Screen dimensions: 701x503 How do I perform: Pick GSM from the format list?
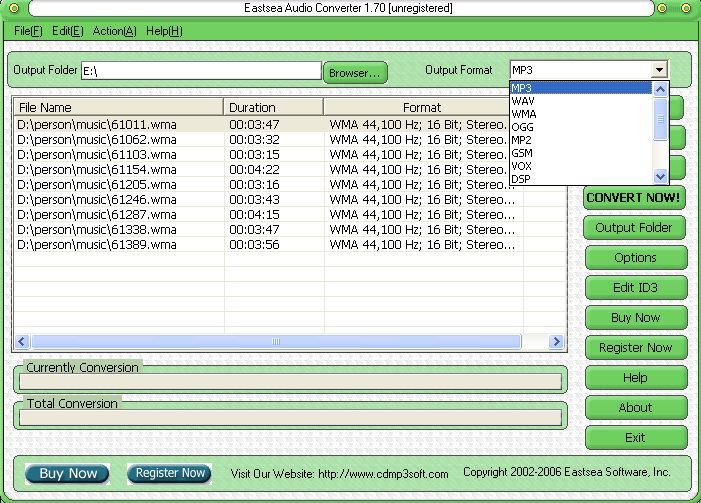coord(581,153)
